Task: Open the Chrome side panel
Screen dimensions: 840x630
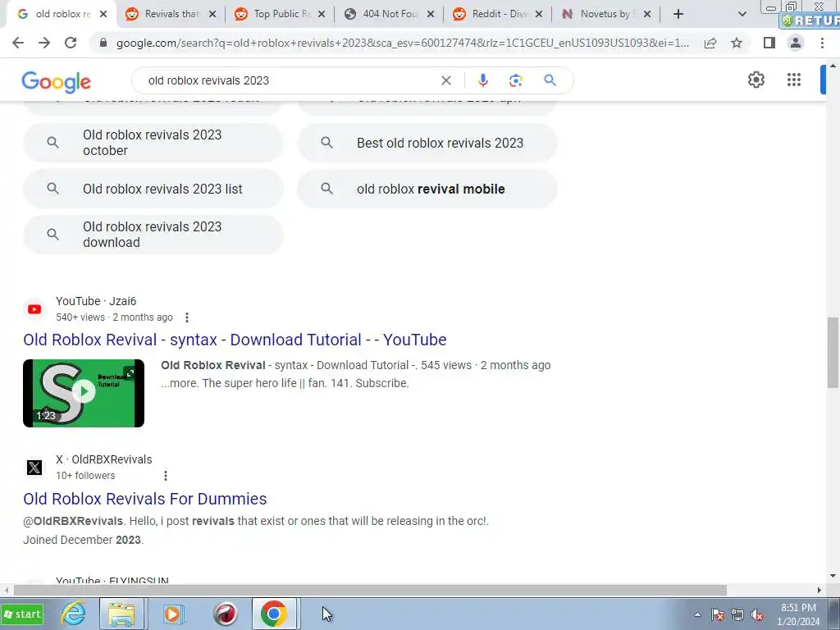Action: click(769, 43)
